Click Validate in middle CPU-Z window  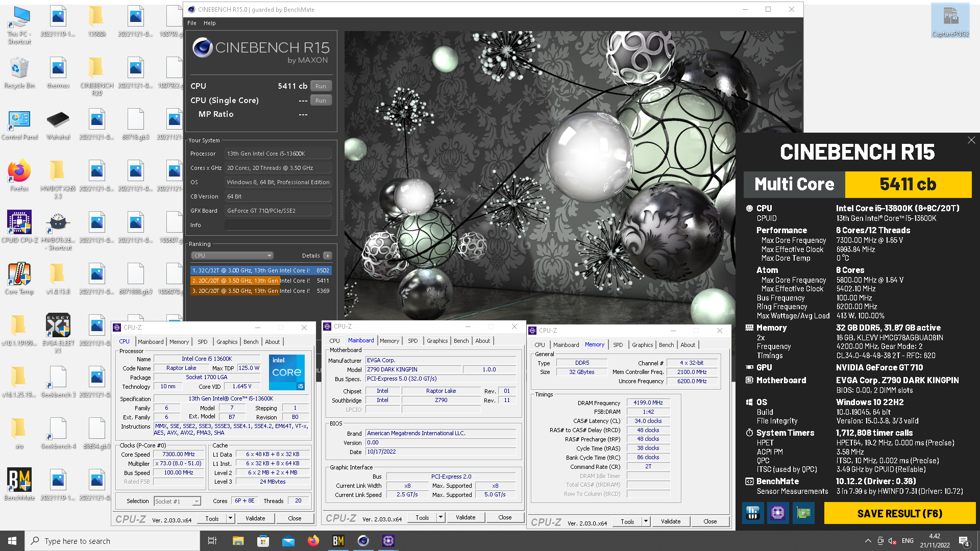(x=465, y=517)
